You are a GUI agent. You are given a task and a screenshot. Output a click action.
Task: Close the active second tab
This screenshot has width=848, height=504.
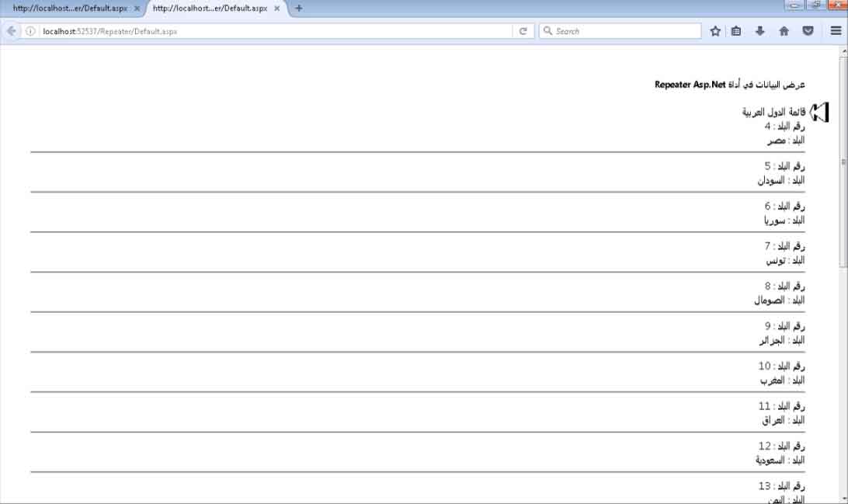pos(276,9)
